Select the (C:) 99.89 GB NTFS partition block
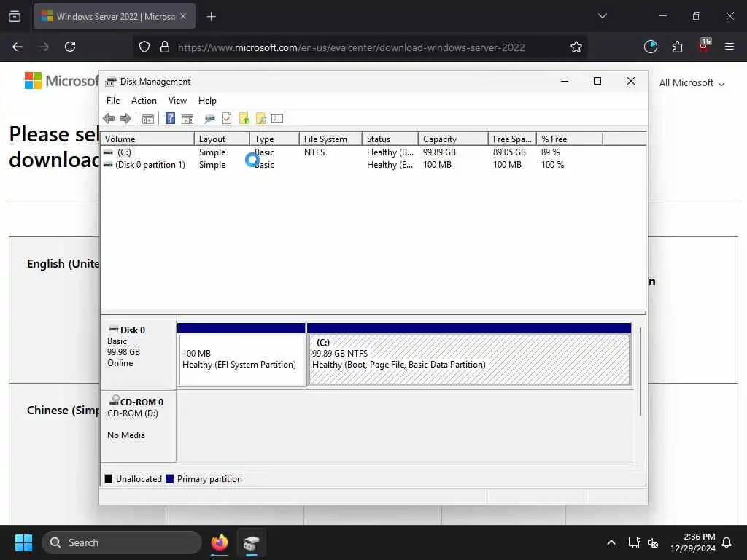 pos(469,359)
